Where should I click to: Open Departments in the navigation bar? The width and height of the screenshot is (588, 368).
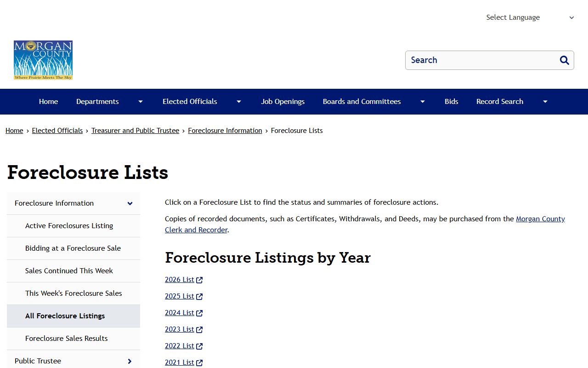97,102
